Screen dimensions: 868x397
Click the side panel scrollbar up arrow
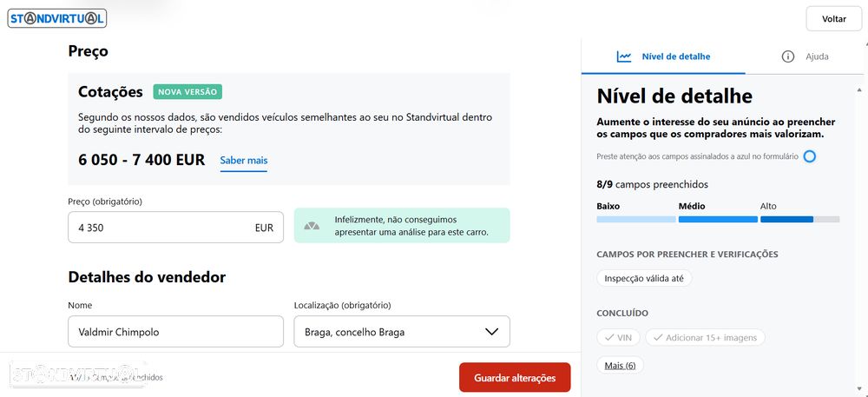pyautogui.click(x=859, y=89)
